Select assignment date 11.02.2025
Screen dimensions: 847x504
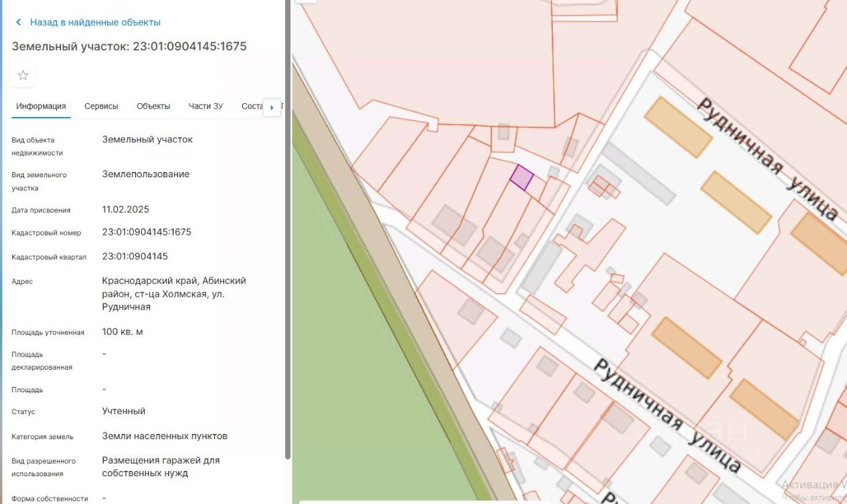[126, 210]
